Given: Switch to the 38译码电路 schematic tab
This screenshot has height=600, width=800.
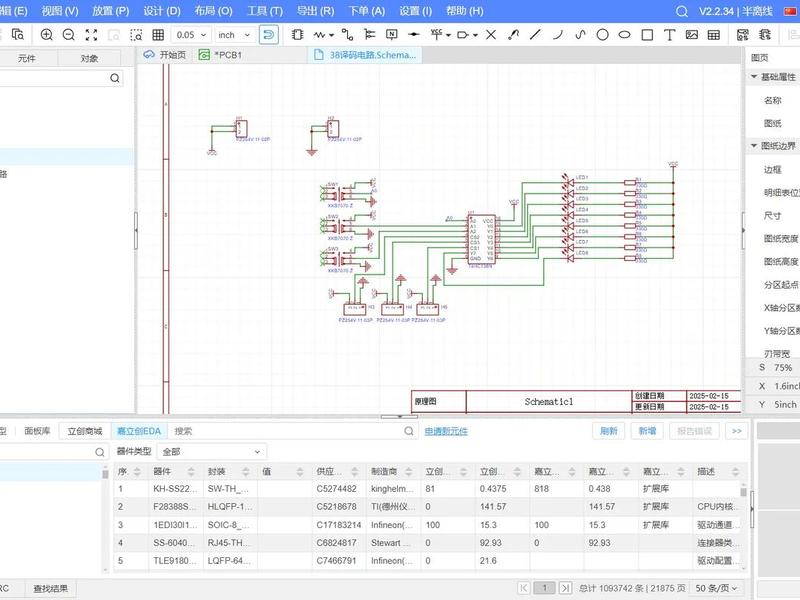Looking at the screenshot, I should click(x=365, y=55).
